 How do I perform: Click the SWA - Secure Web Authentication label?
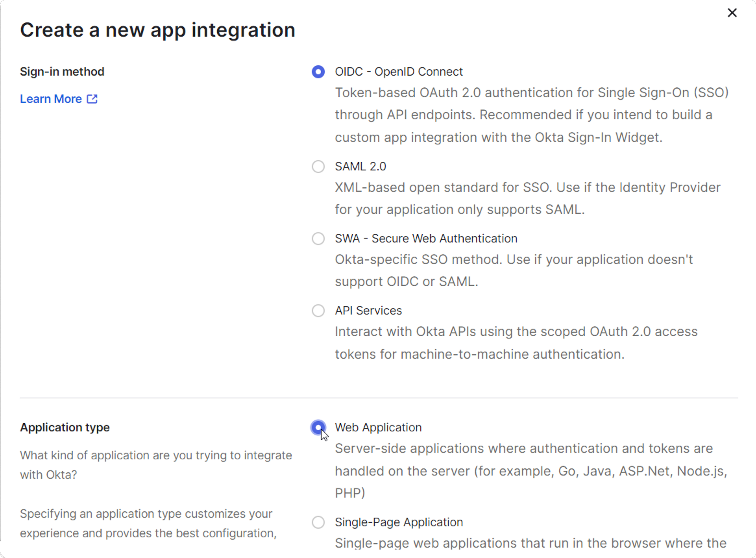426,239
